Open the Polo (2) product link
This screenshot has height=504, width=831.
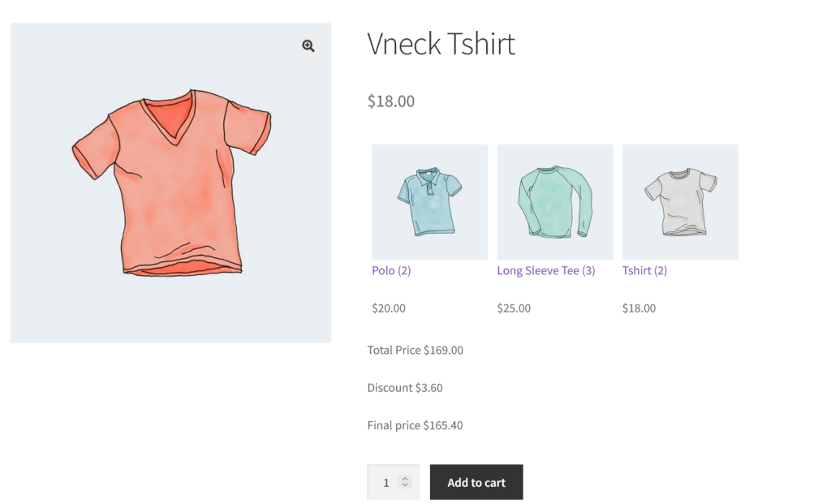point(391,270)
